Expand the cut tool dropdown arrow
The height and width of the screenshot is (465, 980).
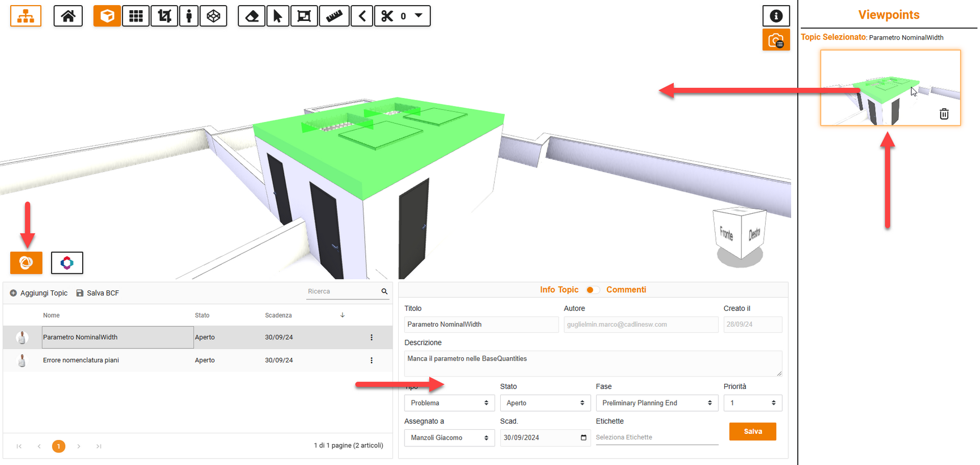419,16
